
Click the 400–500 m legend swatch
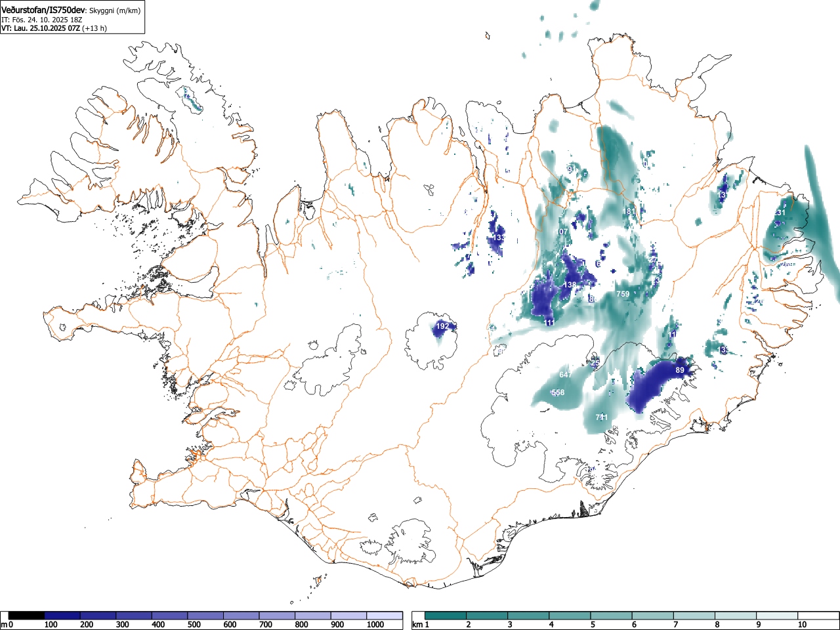[169, 616]
